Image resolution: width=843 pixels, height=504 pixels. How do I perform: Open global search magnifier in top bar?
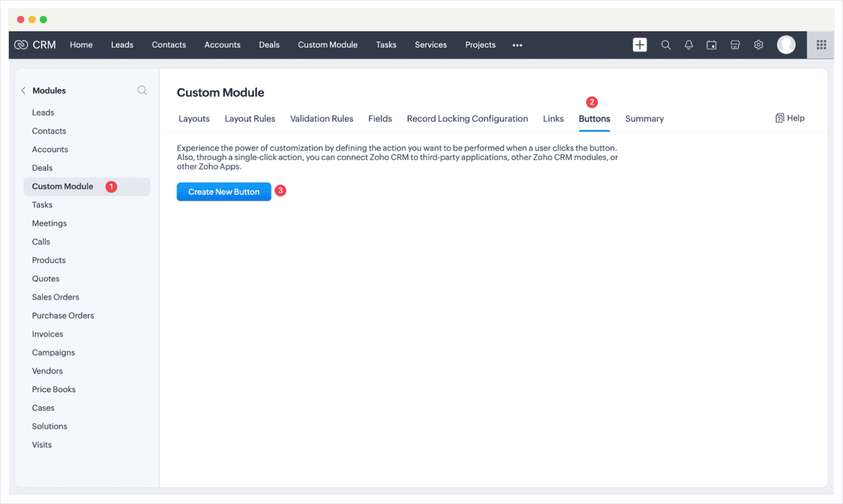[666, 45]
